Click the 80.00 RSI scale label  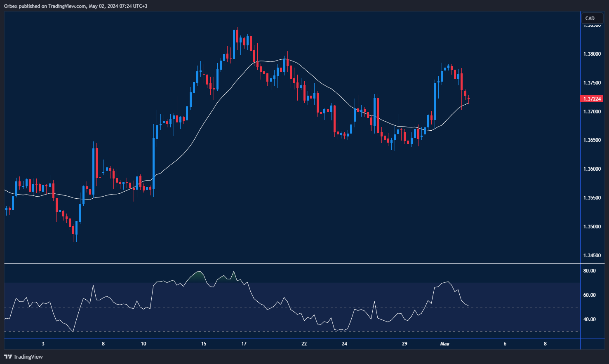click(589, 271)
